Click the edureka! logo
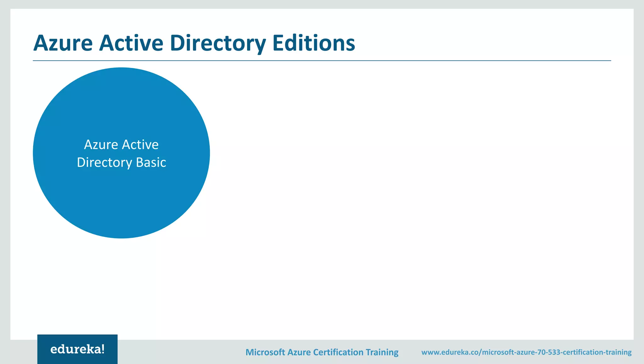 point(77,349)
